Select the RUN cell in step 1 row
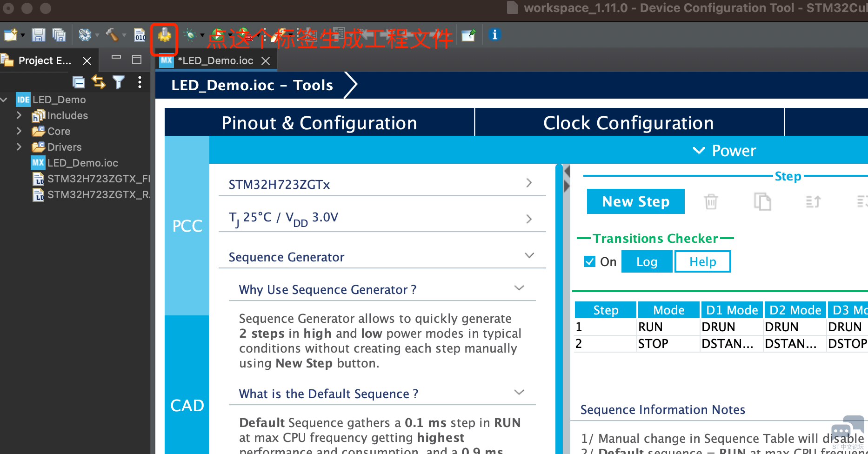 click(x=668, y=327)
